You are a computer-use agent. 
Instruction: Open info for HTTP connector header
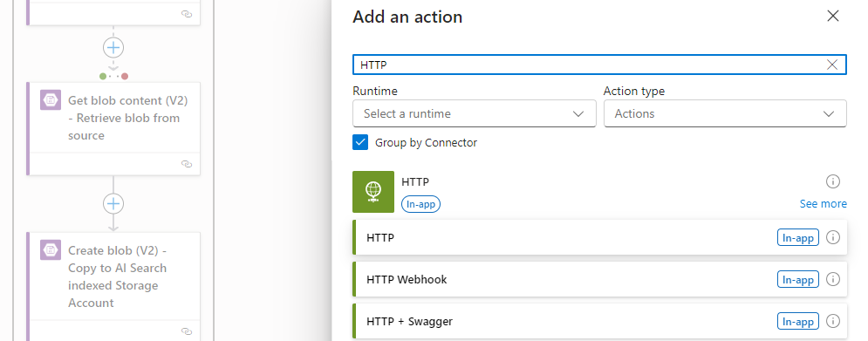[x=832, y=181]
